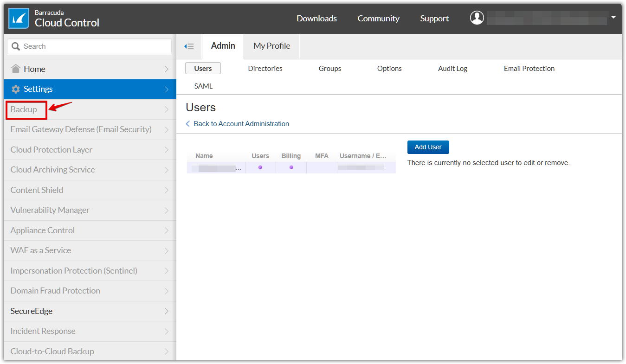Click the Username / E... column header
Viewport: 626px width, 364px height.
(x=363, y=156)
